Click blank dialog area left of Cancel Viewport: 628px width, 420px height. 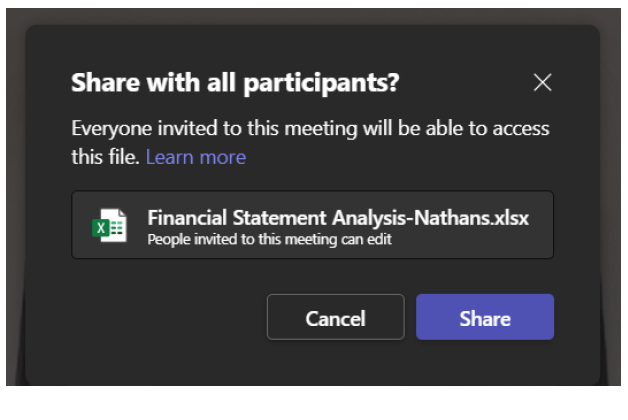[160, 318]
